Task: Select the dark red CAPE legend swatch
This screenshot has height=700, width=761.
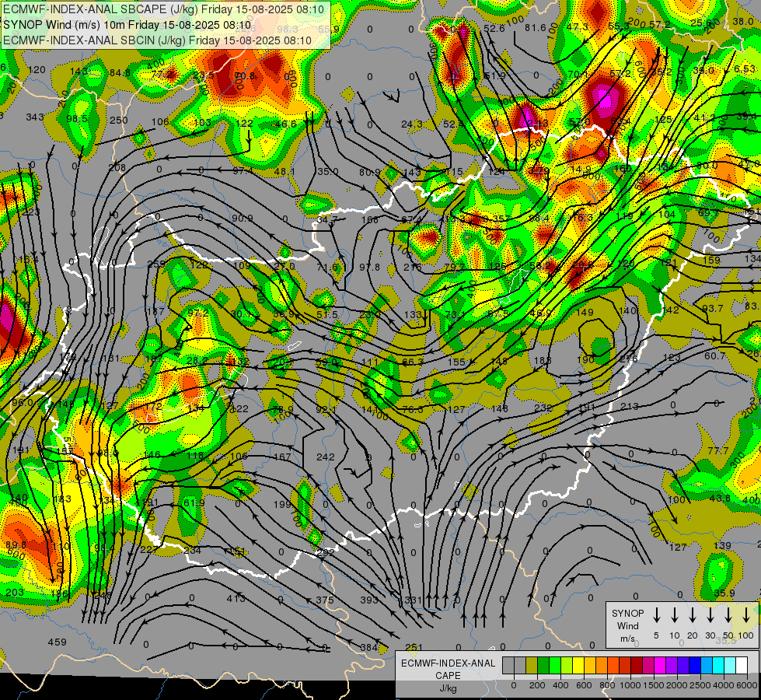Action: 637,666
